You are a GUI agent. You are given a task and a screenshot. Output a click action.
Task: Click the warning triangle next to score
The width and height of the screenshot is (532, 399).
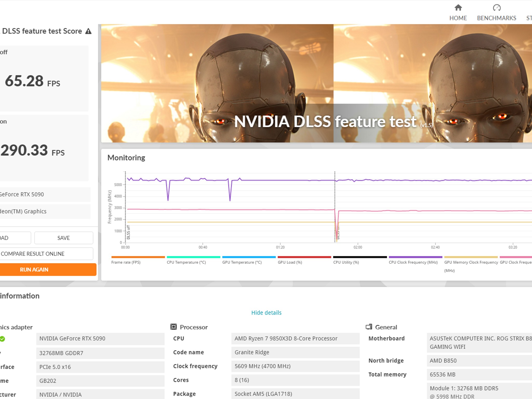[89, 31]
